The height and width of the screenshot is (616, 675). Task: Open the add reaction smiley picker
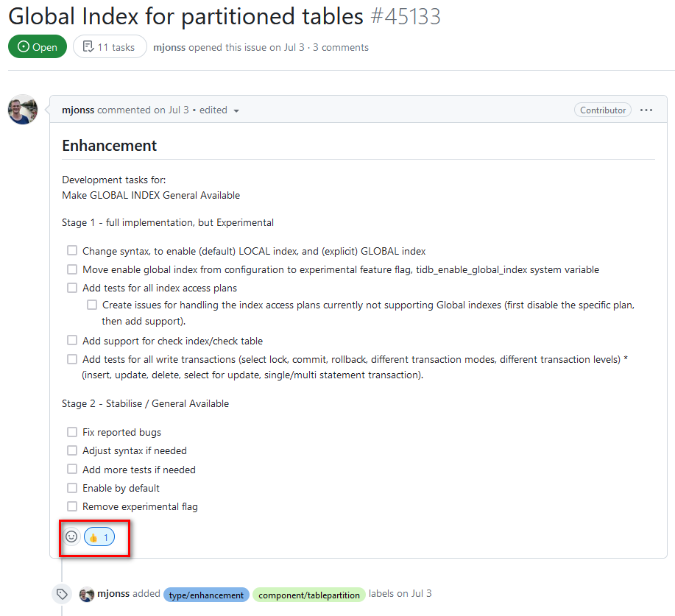point(71,537)
